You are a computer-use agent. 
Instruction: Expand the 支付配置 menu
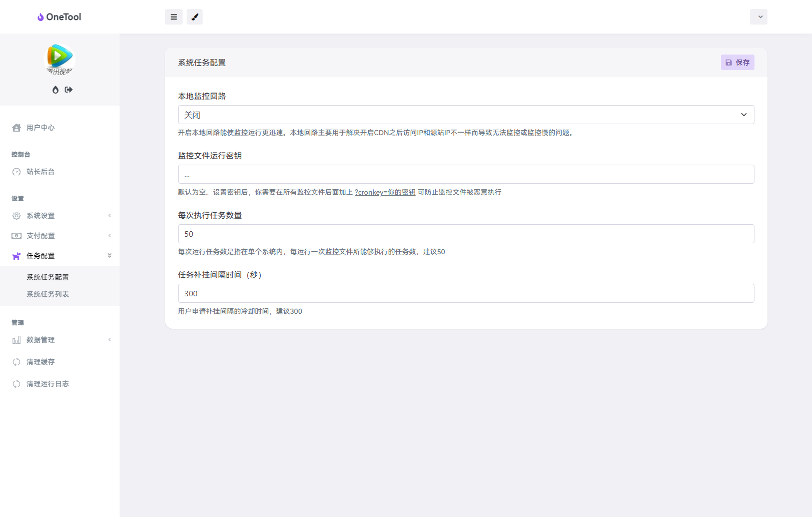point(60,236)
